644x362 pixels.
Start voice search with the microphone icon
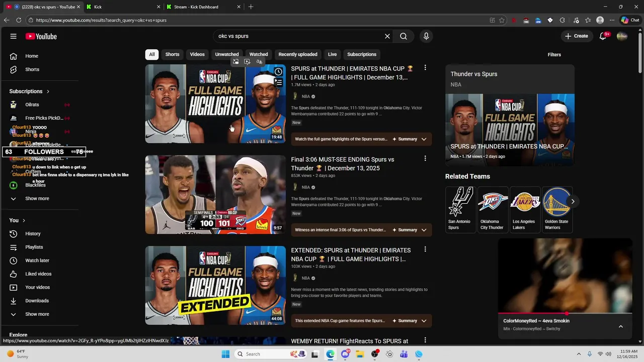pos(426,36)
